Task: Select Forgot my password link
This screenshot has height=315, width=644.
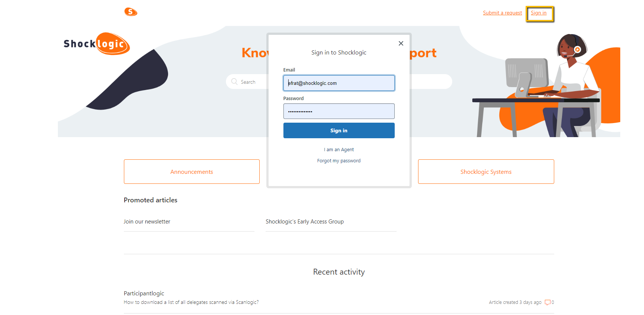Action: tap(339, 161)
